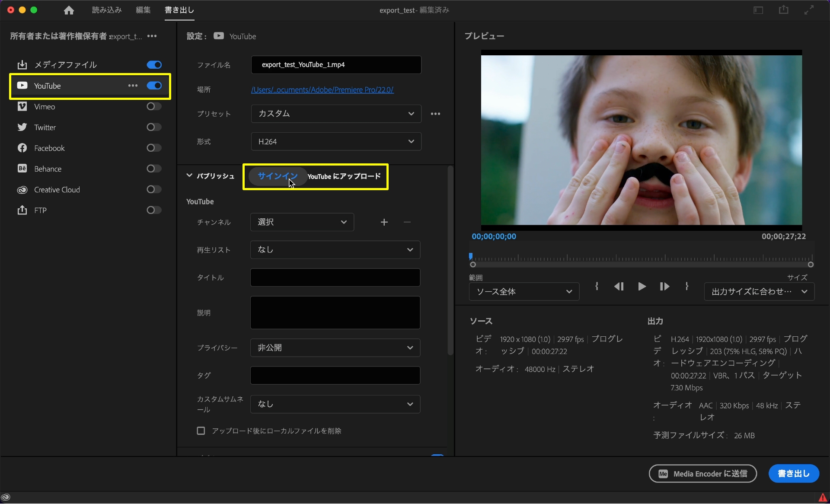Switch to the 読み込み tab

(x=107, y=10)
